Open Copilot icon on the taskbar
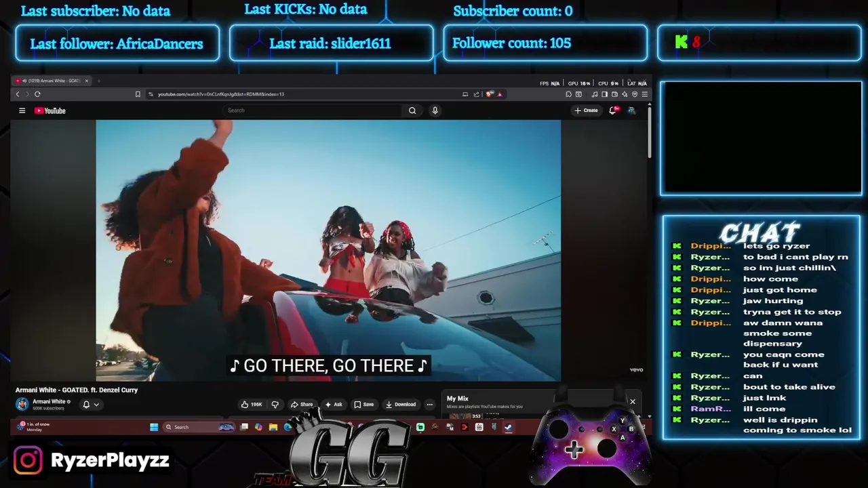 click(x=258, y=427)
